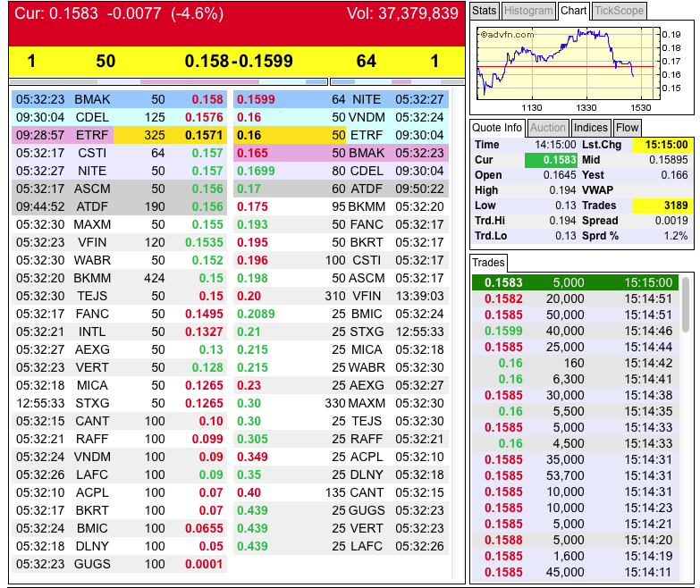Select the NITE ask row at 0.1599
This screenshot has width=700, height=588.
pos(343,99)
